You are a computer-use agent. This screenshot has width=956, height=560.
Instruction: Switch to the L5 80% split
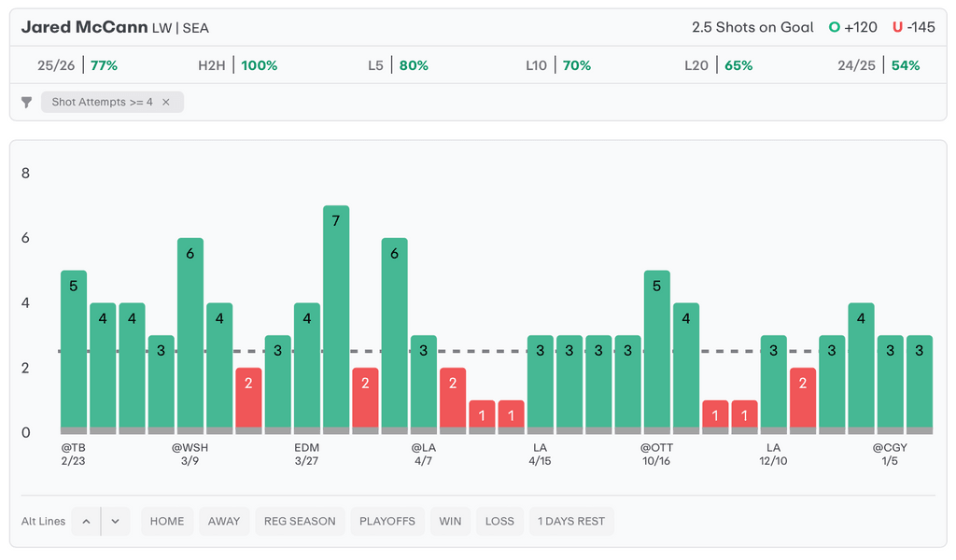398,65
